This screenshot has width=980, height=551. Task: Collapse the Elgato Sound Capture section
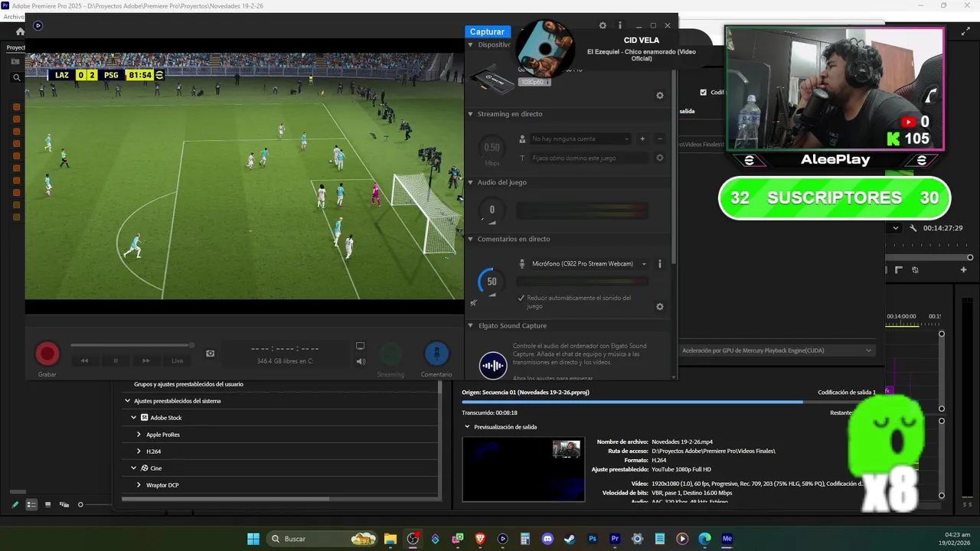point(471,325)
